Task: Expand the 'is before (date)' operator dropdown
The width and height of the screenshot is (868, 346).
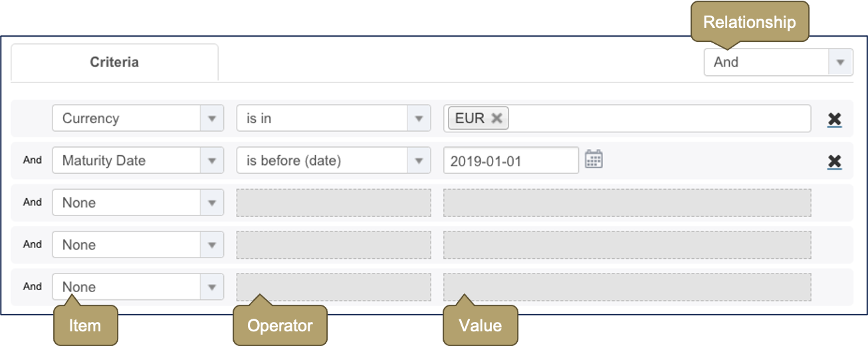Action: 418,160
